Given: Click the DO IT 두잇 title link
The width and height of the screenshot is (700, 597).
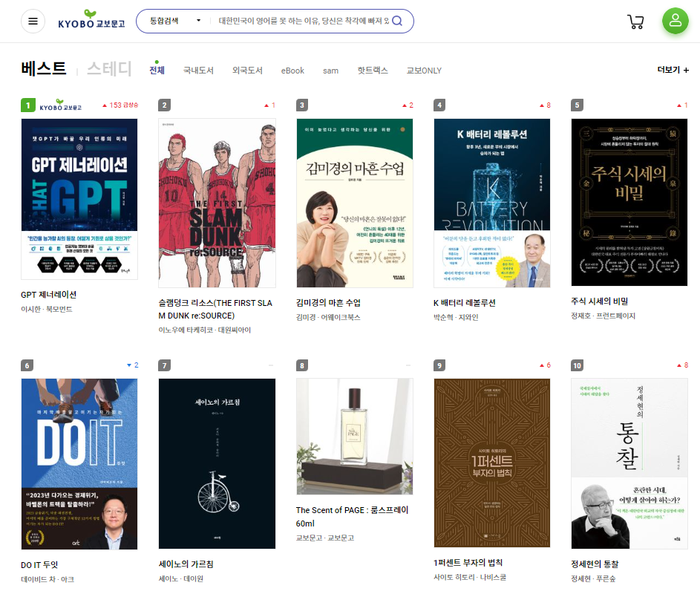Looking at the screenshot, I should point(39,565).
